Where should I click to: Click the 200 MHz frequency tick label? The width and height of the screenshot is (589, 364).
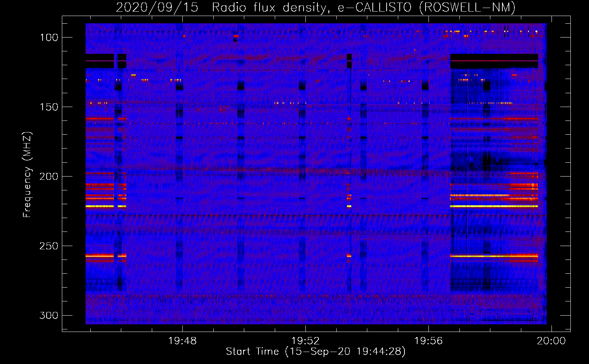(x=49, y=177)
